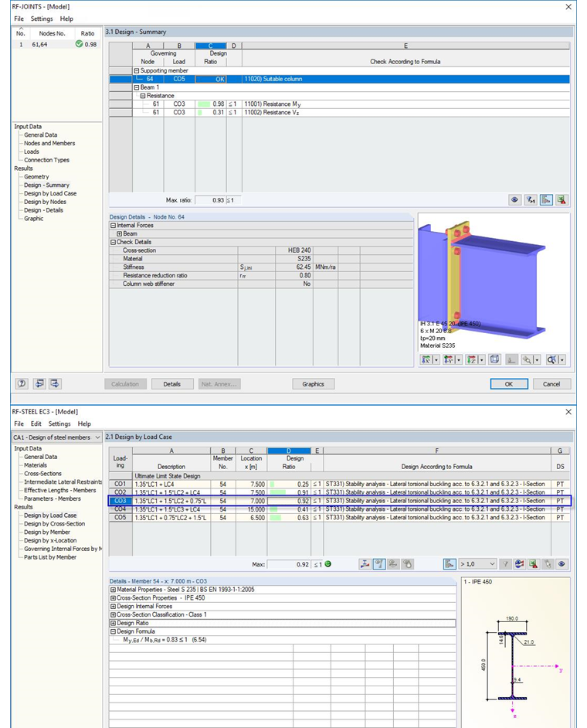Screen dimensions: 587x728
Task: Click the Graphics button
Action: pos(314,384)
